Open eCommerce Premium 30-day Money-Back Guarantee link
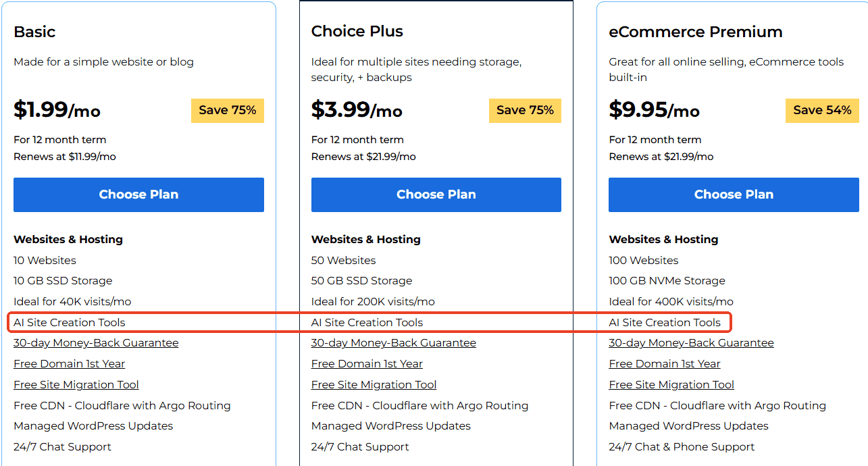The image size is (868, 466). 691,343
